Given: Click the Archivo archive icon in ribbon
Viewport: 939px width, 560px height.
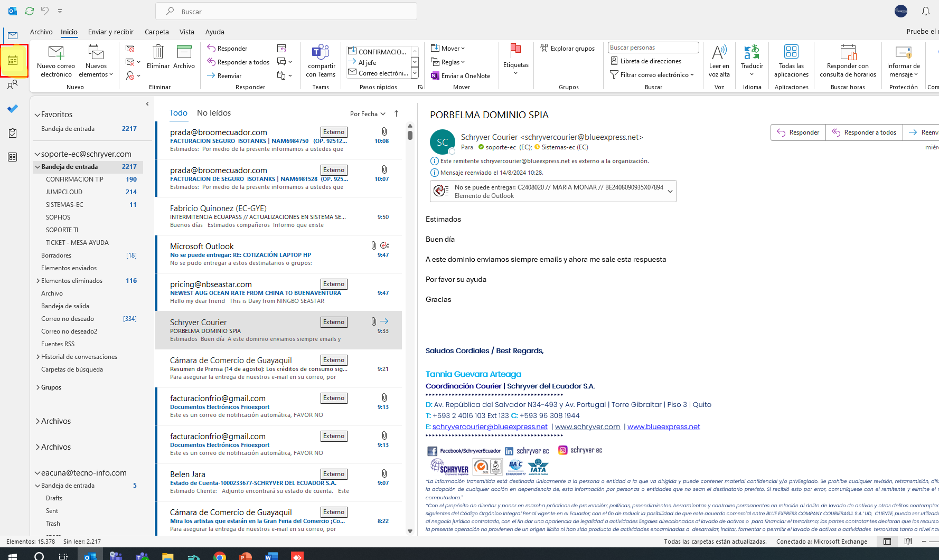Looking at the screenshot, I should pyautogui.click(x=184, y=57).
